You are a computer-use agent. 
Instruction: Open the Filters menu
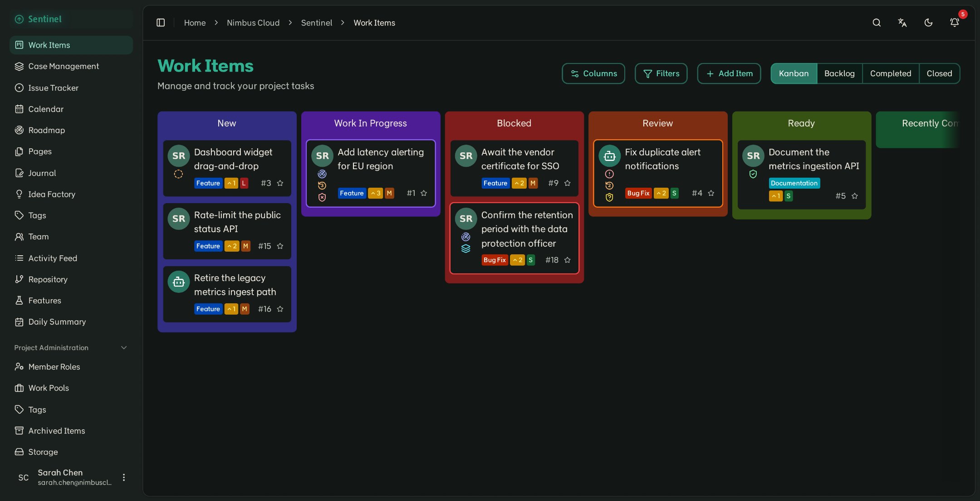[661, 73]
